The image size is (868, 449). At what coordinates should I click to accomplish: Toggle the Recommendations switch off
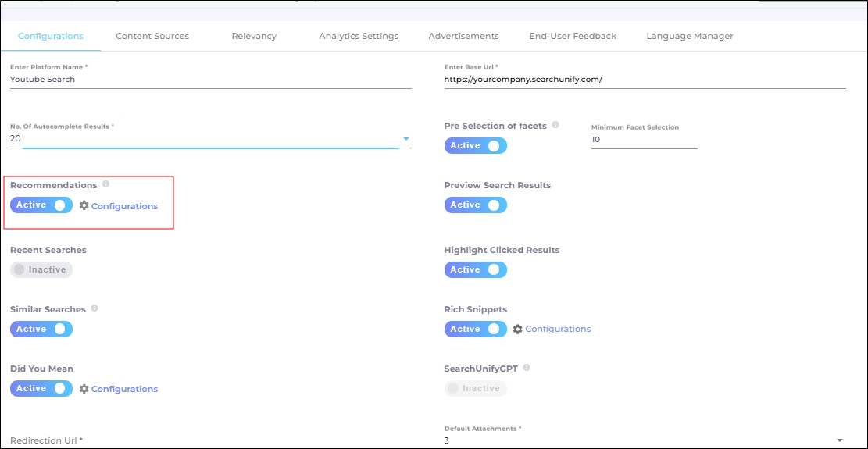[41, 205]
